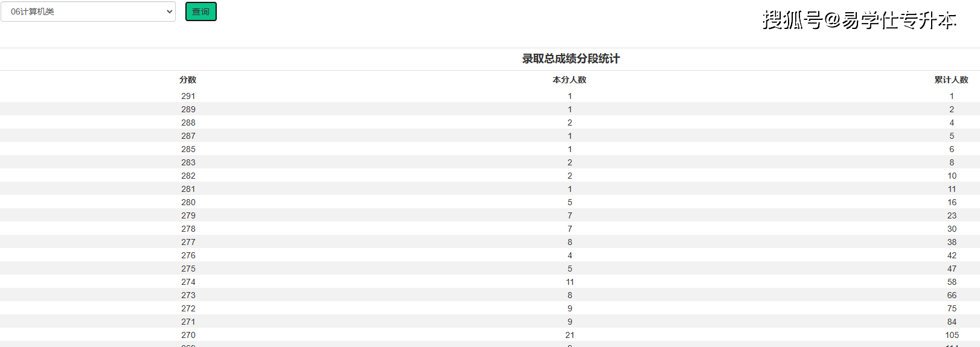
Task: Click the score 291 row
Action: coord(490,96)
